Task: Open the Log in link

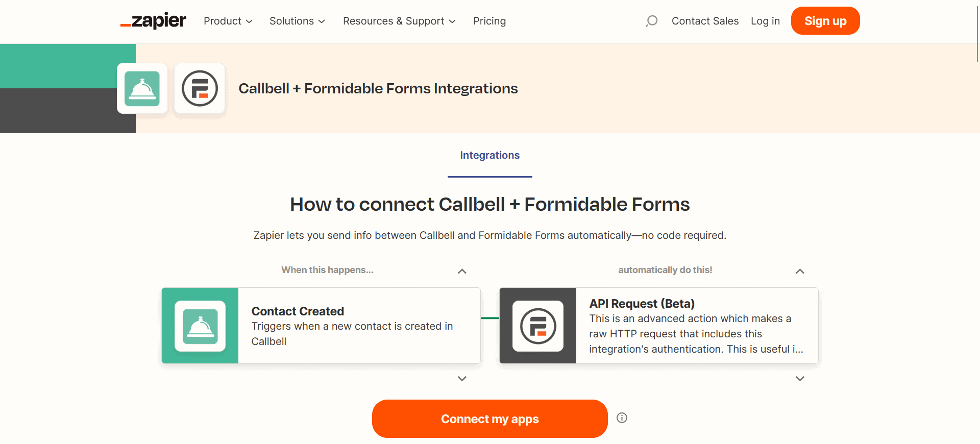Action: pyautogui.click(x=765, y=21)
